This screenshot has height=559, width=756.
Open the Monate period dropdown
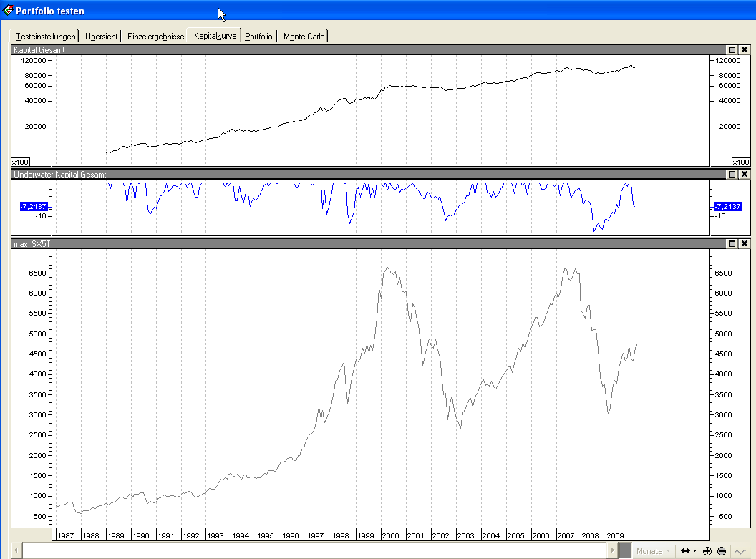coord(653,551)
